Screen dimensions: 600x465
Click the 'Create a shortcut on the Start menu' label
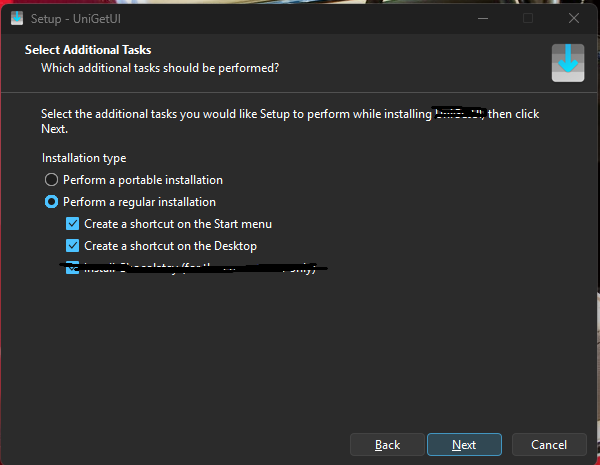[178, 224]
